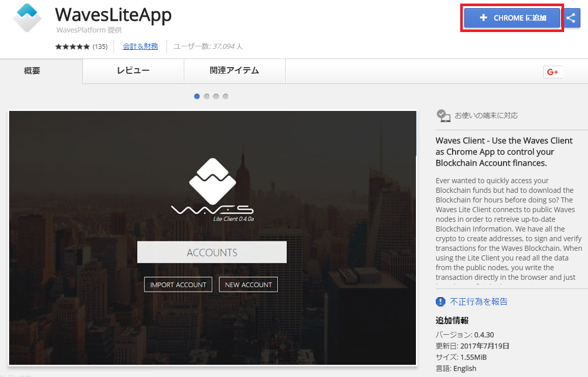Select the third carousel dot

(216, 96)
